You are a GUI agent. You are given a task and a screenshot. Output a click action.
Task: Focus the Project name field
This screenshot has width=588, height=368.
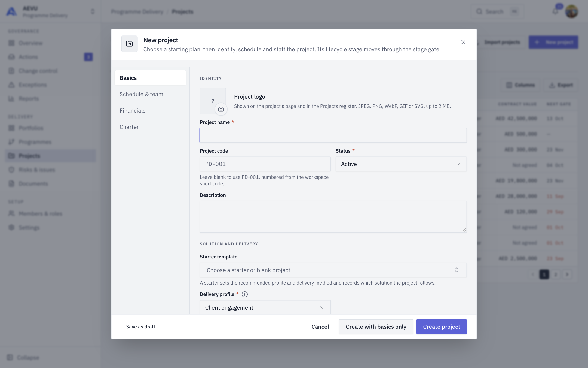(x=333, y=135)
